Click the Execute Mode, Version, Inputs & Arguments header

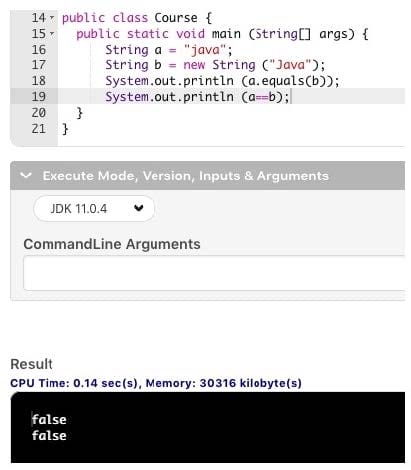pyautogui.click(x=186, y=176)
